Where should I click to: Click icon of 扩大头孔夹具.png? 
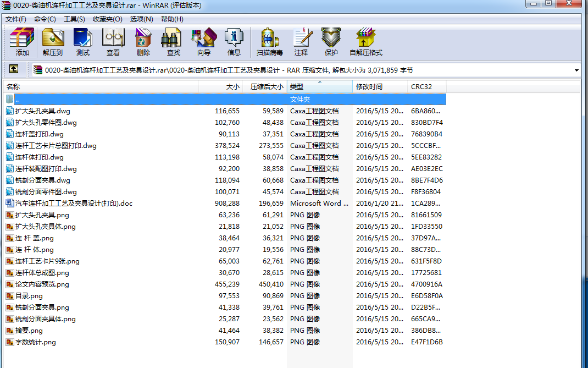(10, 215)
